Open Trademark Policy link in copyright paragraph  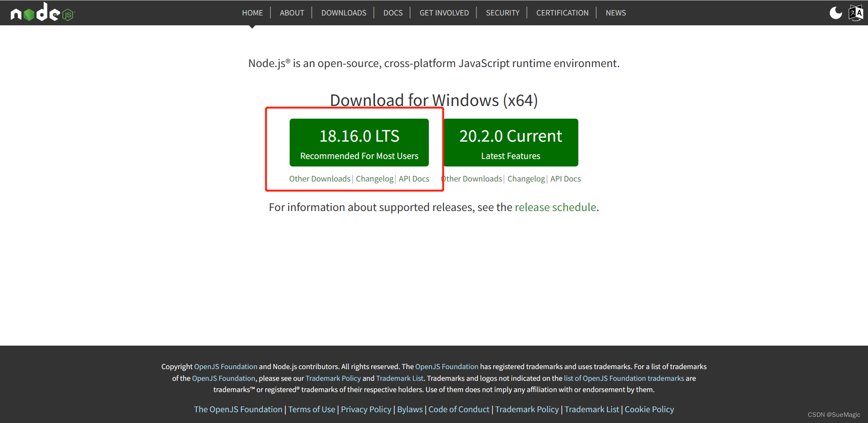(x=333, y=378)
